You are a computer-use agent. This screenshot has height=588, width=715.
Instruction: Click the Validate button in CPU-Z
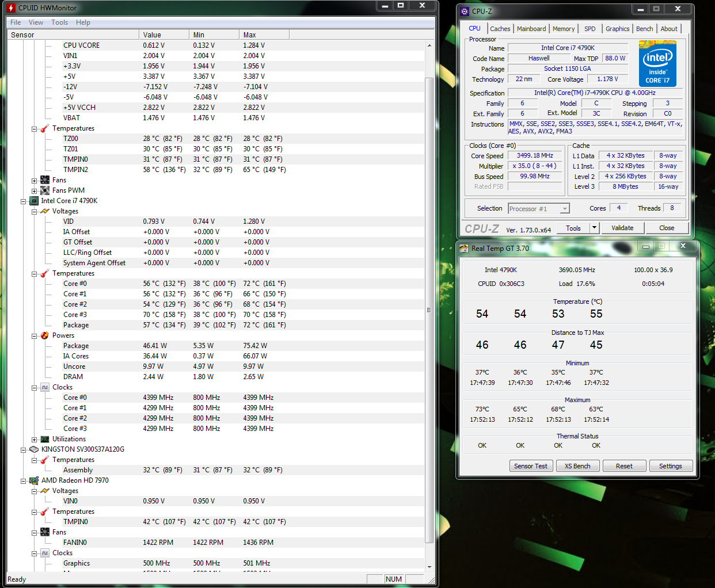pyautogui.click(x=622, y=228)
